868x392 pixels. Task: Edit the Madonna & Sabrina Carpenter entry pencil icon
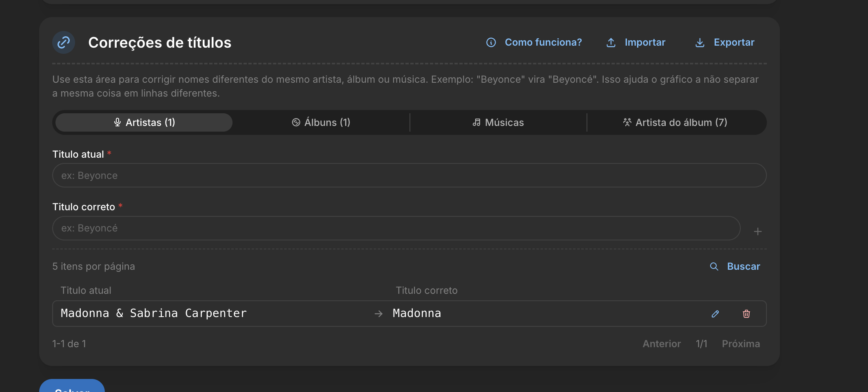[715, 314]
